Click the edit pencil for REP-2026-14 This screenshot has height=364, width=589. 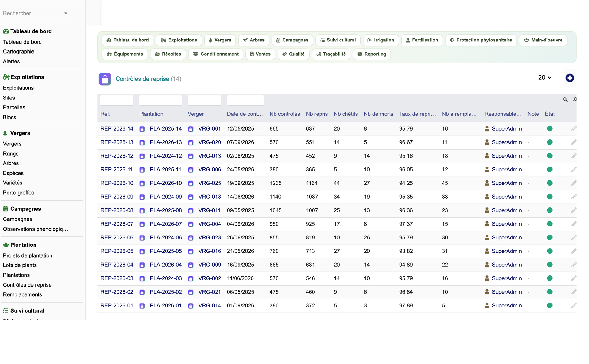pyautogui.click(x=574, y=129)
